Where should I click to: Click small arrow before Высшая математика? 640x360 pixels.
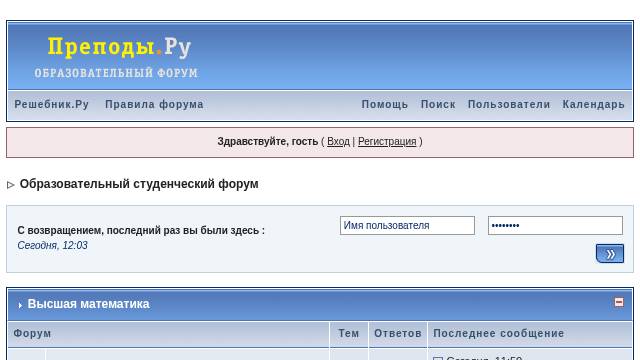point(20,305)
